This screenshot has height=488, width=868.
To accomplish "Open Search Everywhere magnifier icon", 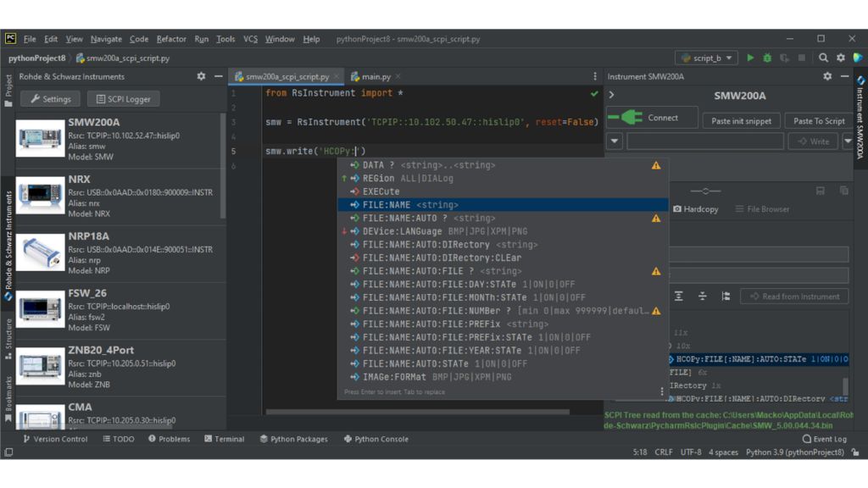I will 823,58.
